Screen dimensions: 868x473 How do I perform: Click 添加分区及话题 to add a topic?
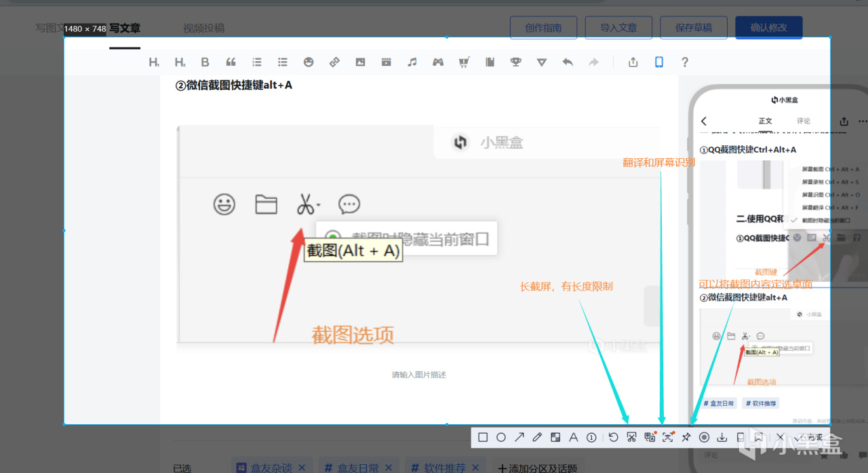coord(538,468)
